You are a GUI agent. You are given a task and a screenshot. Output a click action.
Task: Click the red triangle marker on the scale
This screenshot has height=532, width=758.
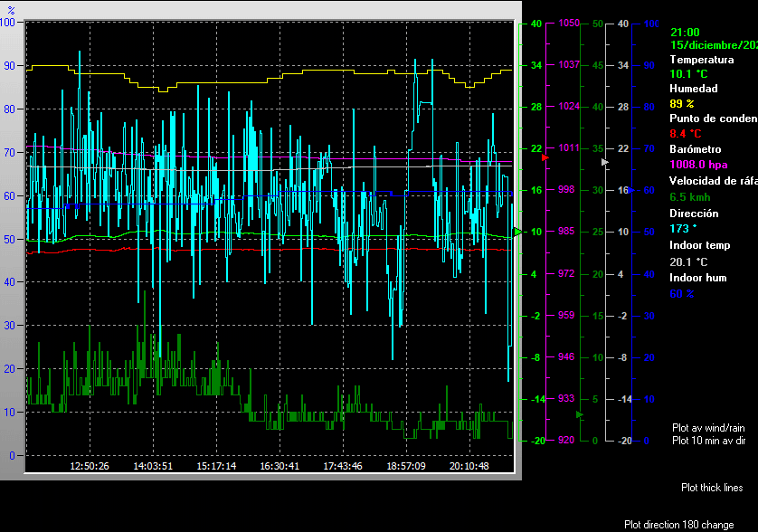click(x=545, y=157)
